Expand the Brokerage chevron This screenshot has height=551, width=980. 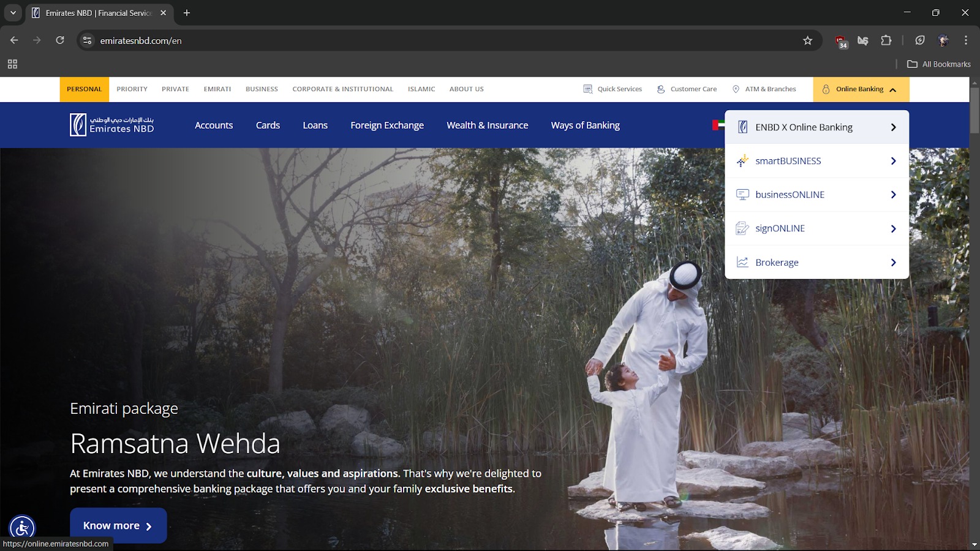[x=894, y=262]
